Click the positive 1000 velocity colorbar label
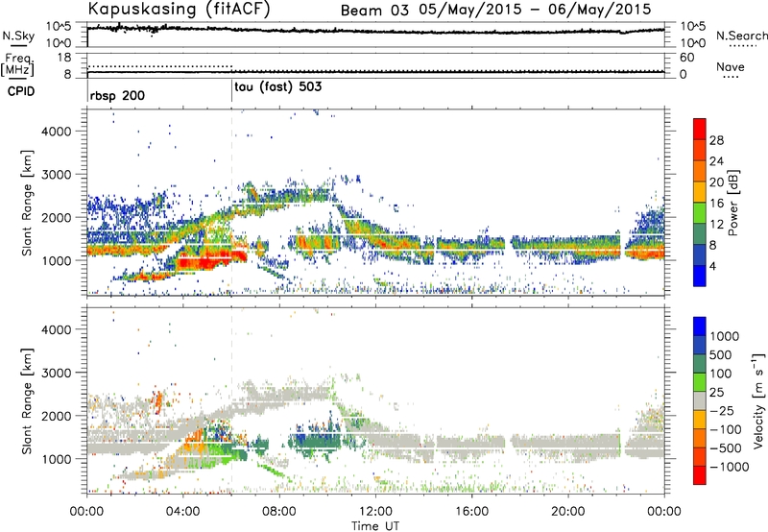 pyautogui.click(x=725, y=336)
